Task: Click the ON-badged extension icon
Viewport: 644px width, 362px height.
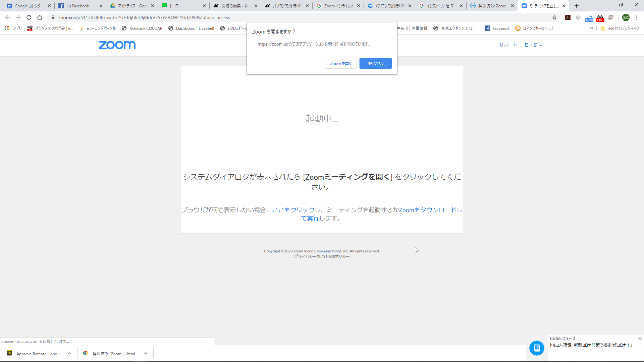Action: point(600,18)
